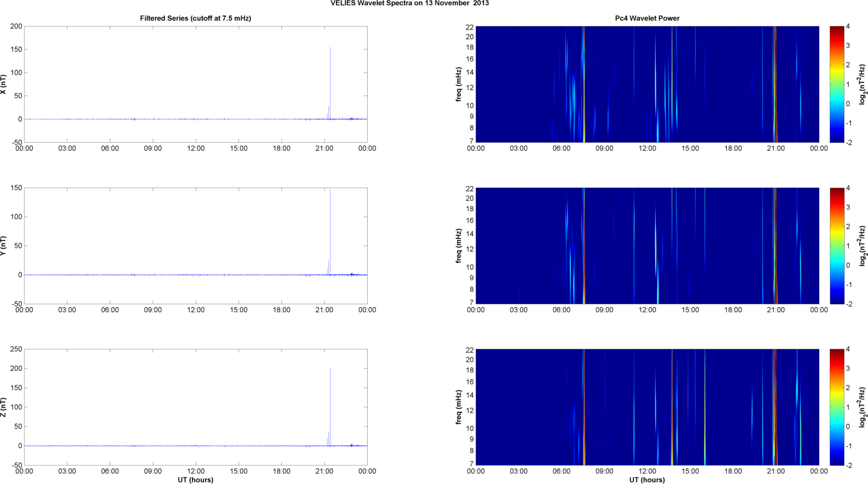Screen dimensions: 868x484
Task: Click red stripe near 21:00 in top spectrogram
Action: [775, 84]
